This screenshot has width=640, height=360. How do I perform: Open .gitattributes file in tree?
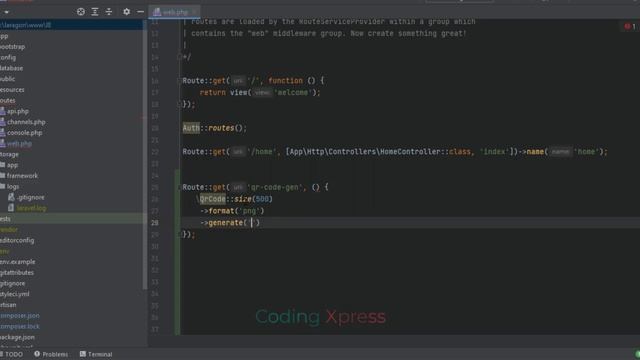pos(17,272)
